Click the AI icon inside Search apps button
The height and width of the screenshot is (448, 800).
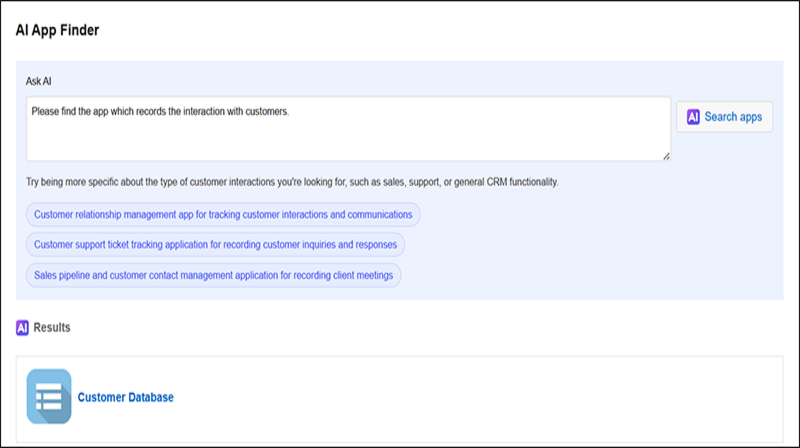[693, 117]
